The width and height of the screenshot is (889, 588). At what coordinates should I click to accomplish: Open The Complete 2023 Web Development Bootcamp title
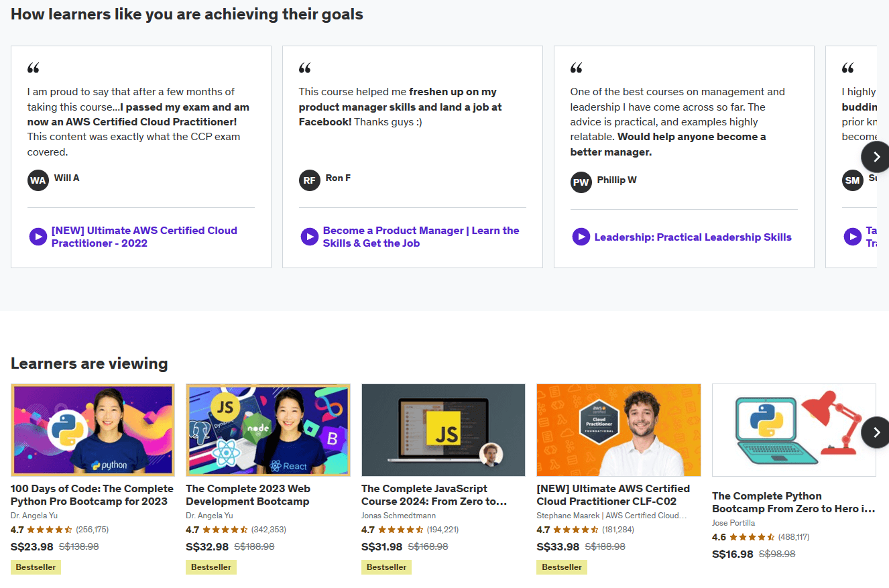point(248,495)
